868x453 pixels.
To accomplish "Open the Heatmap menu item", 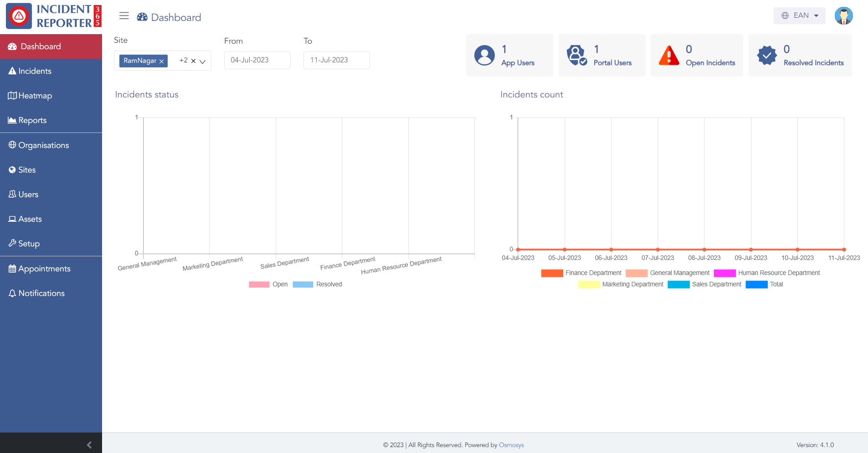I will [35, 96].
